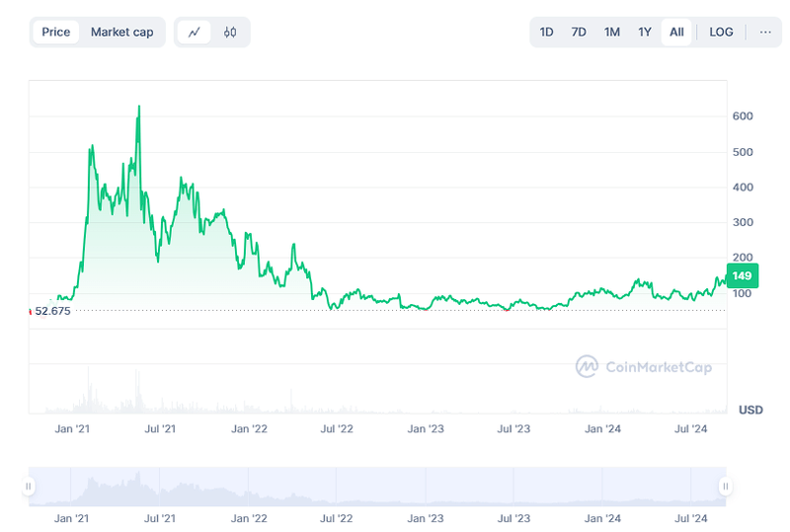Click the price peak near 600
The width and height of the screenshot is (790, 532).
coord(138,108)
